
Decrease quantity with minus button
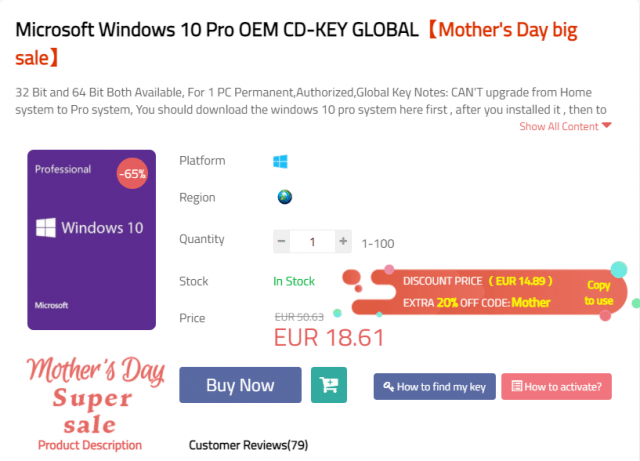pos(282,241)
